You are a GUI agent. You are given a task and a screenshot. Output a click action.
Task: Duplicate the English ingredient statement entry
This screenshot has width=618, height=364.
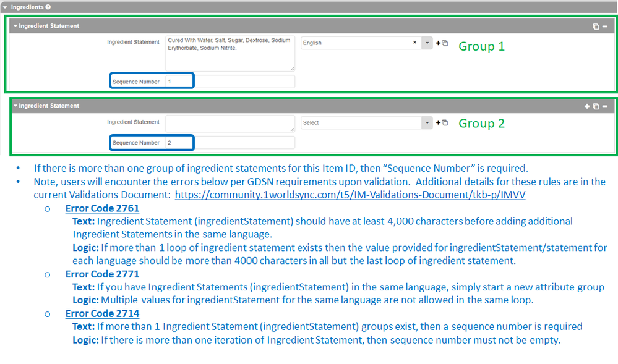[x=445, y=43]
